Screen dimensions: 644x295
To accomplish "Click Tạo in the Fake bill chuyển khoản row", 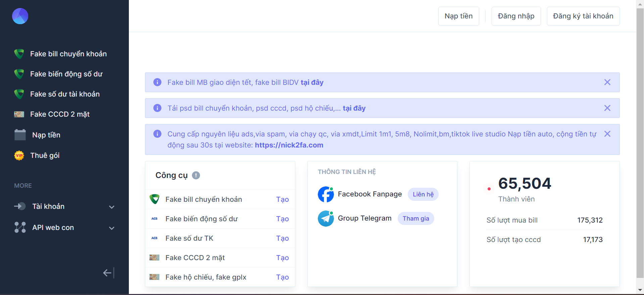I will tap(283, 199).
